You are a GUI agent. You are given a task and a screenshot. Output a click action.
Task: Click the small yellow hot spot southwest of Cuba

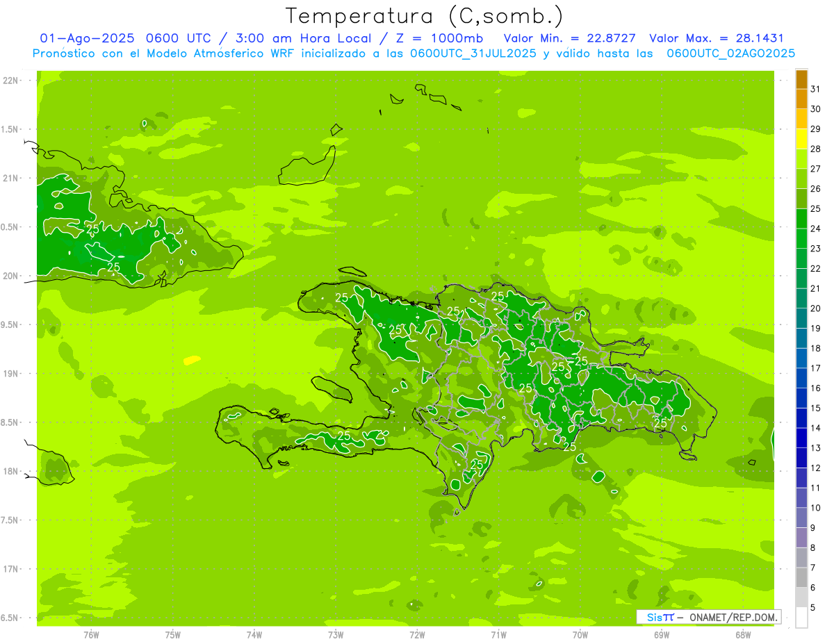point(192,360)
